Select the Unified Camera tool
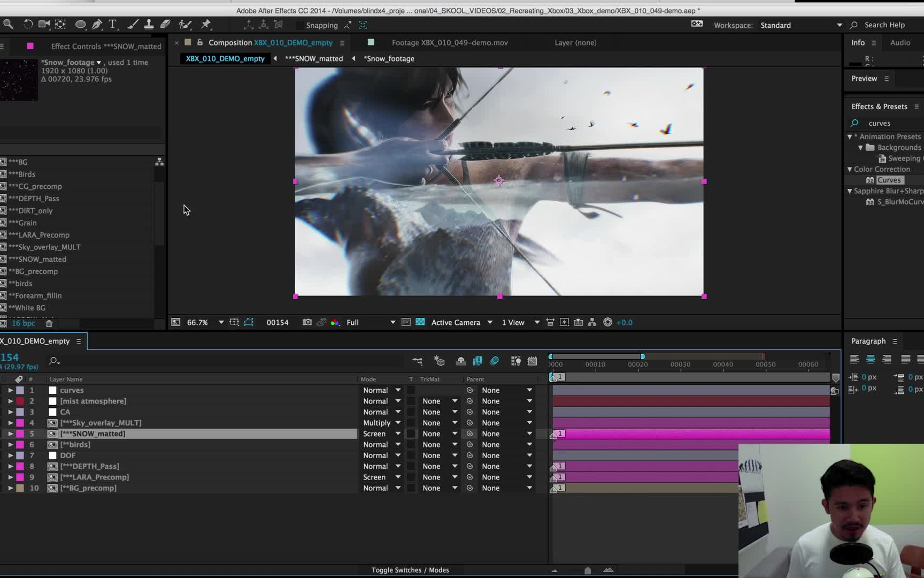The height and width of the screenshot is (578, 924). point(44,24)
